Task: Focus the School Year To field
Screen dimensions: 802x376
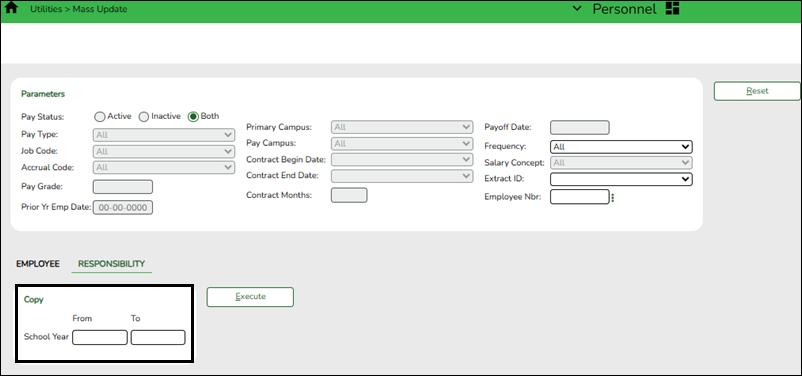Action: coord(158,338)
